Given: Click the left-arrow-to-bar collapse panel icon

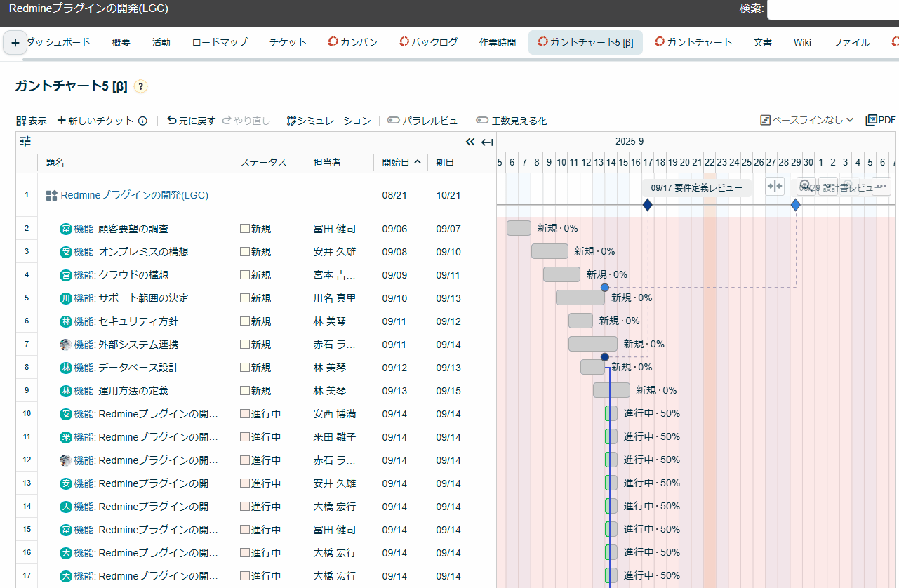Looking at the screenshot, I should (487, 142).
